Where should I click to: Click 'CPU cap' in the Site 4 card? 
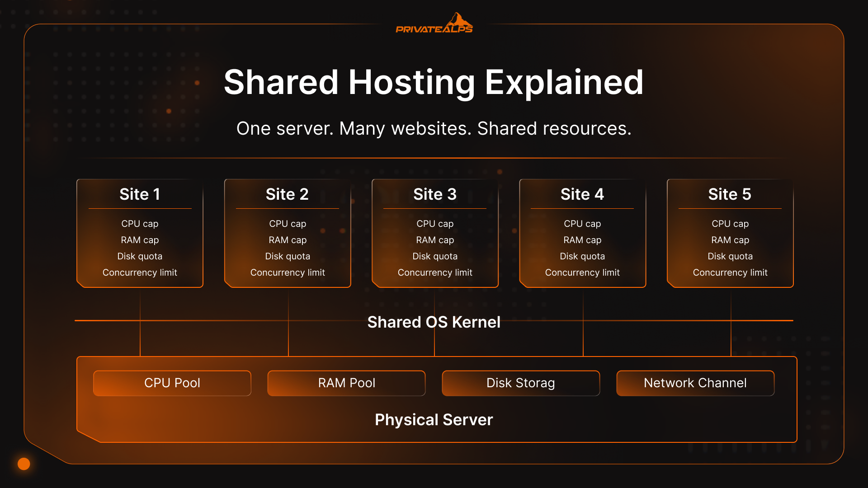[582, 224]
